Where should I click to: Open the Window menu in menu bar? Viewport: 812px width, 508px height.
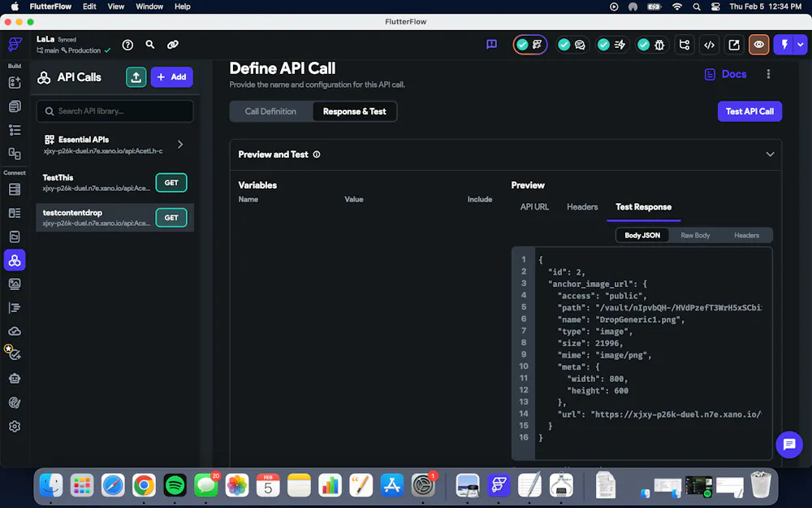pyautogui.click(x=149, y=7)
